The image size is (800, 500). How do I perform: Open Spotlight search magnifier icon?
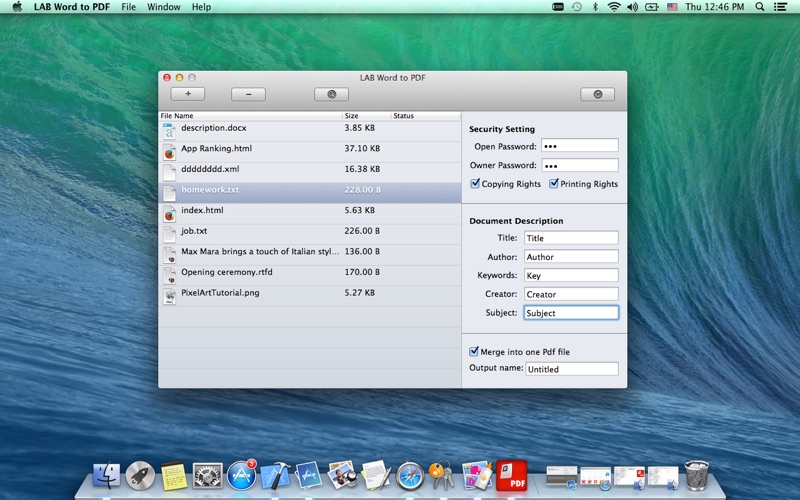(760, 7)
